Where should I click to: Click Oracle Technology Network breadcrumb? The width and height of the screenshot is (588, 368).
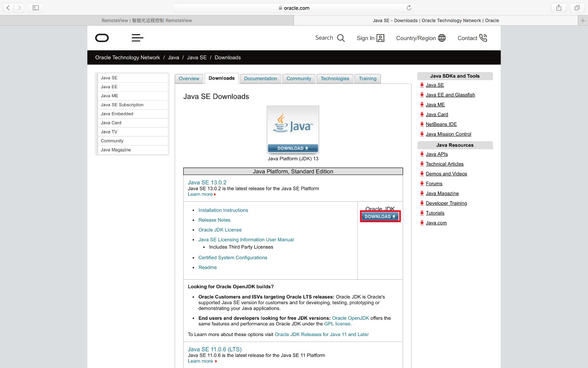point(127,58)
